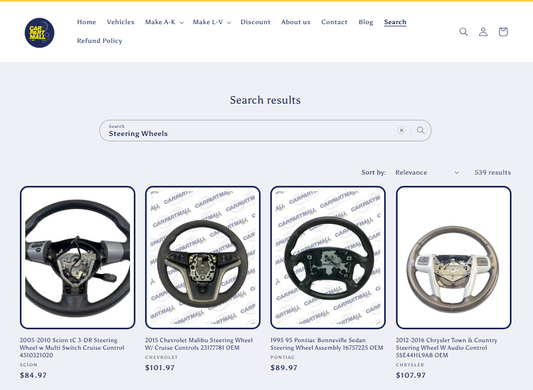The height and width of the screenshot is (390, 533).
Task: Open the Chrysler Town & Country wheel image
Action: coord(453,257)
